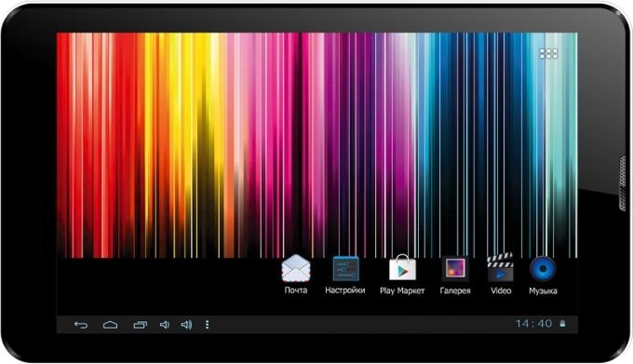This screenshot has width=633, height=364.
Task: Go to the home screen button
Action: (110, 325)
